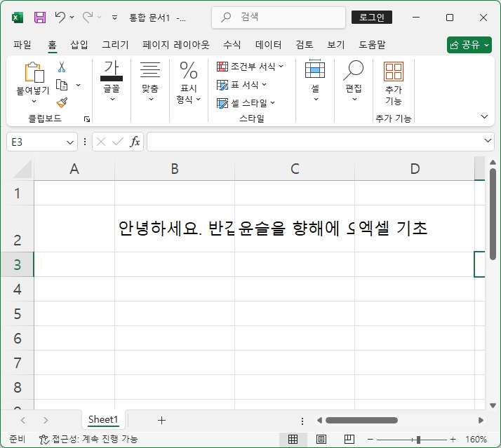Open the Name Box dropdown arrow

[x=70, y=142]
